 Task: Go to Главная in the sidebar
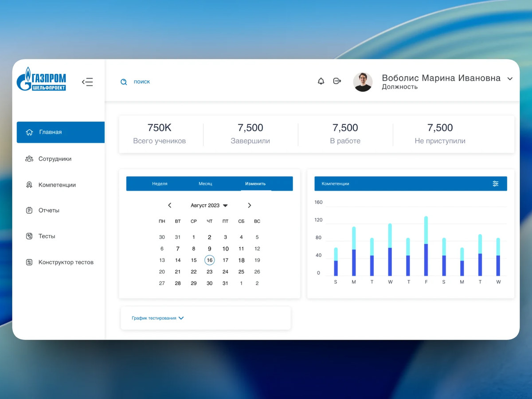click(61, 132)
